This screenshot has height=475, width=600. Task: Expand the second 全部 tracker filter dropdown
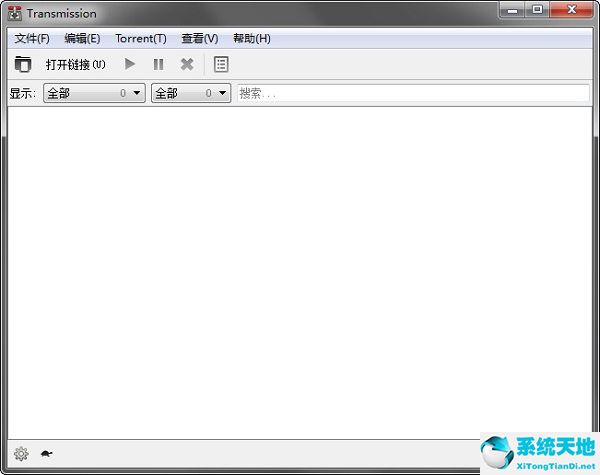click(x=191, y=93)
